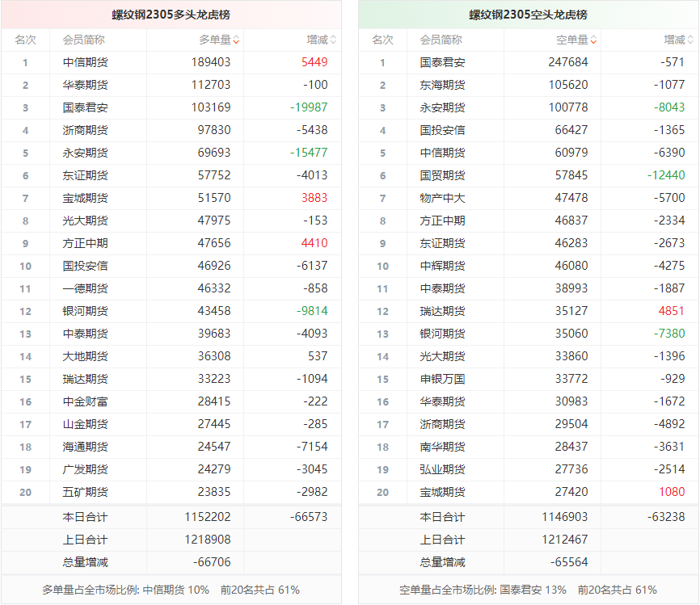Open 中信期货 in long positions table
Viewport: 700px width, 605px height.
[85, 62]
